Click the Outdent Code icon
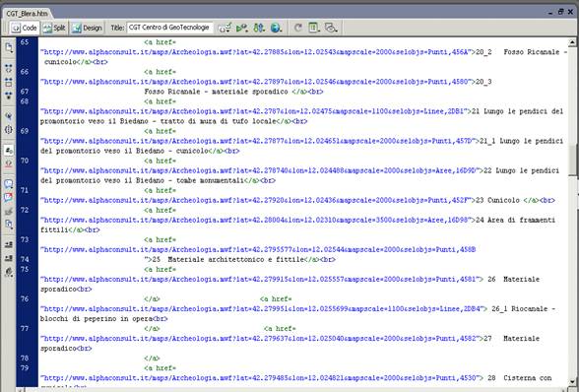The height and width of the screenshot is (392, 579). [9, 258]
